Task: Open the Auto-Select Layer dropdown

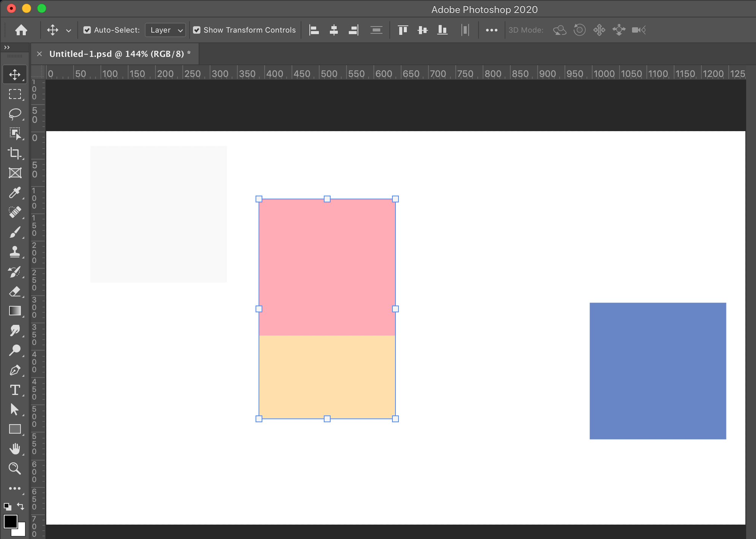Action: 165,30
